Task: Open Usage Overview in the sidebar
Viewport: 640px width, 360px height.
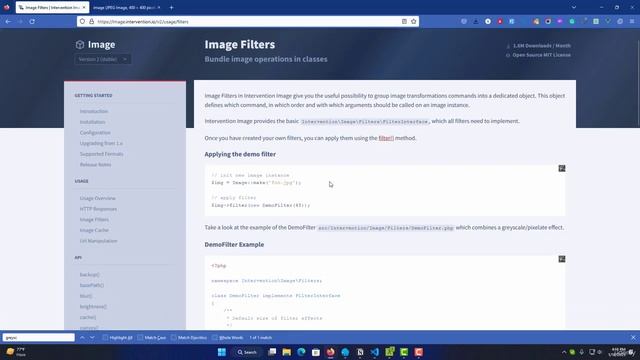Action: pos(98,198)
